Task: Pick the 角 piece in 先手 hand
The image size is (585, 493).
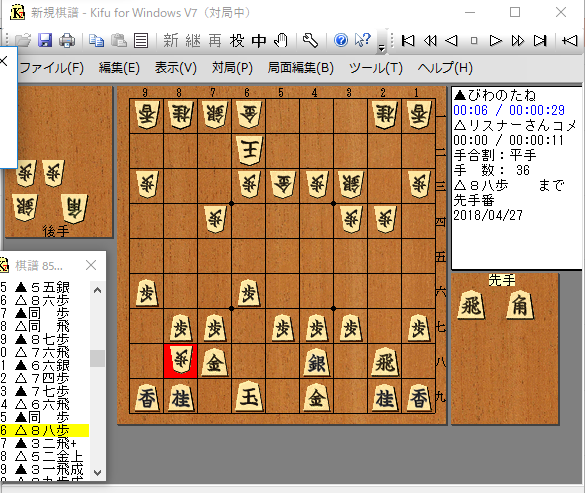Action: coord(520,306)
